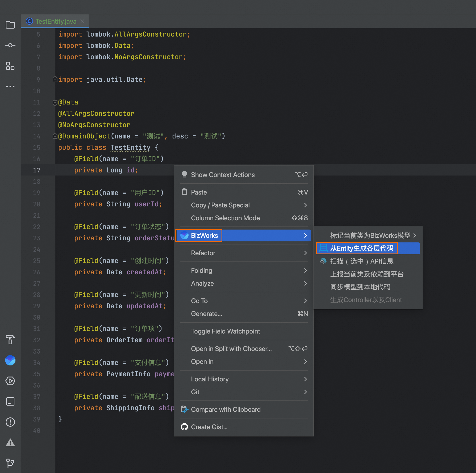Select Show Context Actions
This screenshot has width=476, height=473.
coord(244,174)
